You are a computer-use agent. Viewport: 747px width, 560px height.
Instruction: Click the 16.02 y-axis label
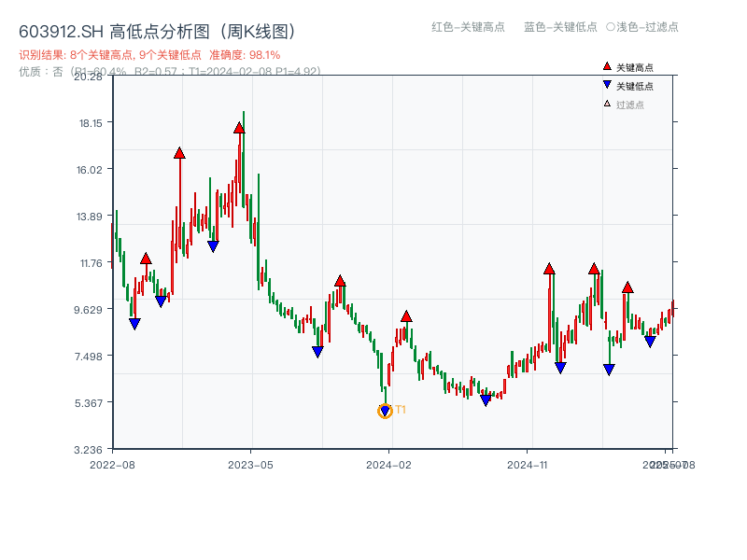coord(90,170)
